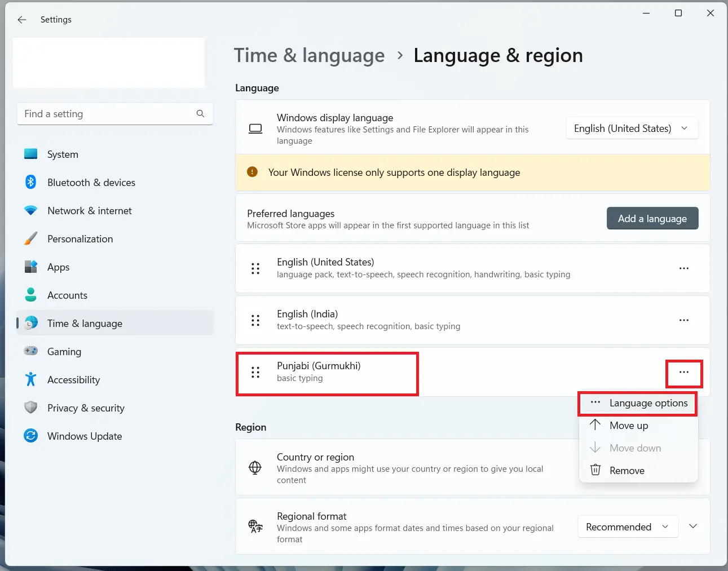Open Privacy & security settings label
Viewport: 728px width, 571px height.
click(x=86, y=408)
